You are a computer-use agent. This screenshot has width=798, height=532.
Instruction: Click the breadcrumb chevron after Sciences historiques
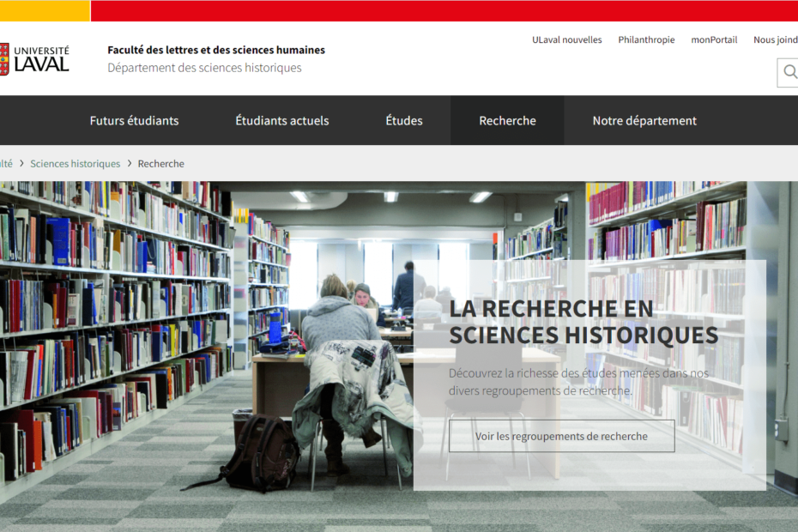pyautogui.click(x=129, y=163)
